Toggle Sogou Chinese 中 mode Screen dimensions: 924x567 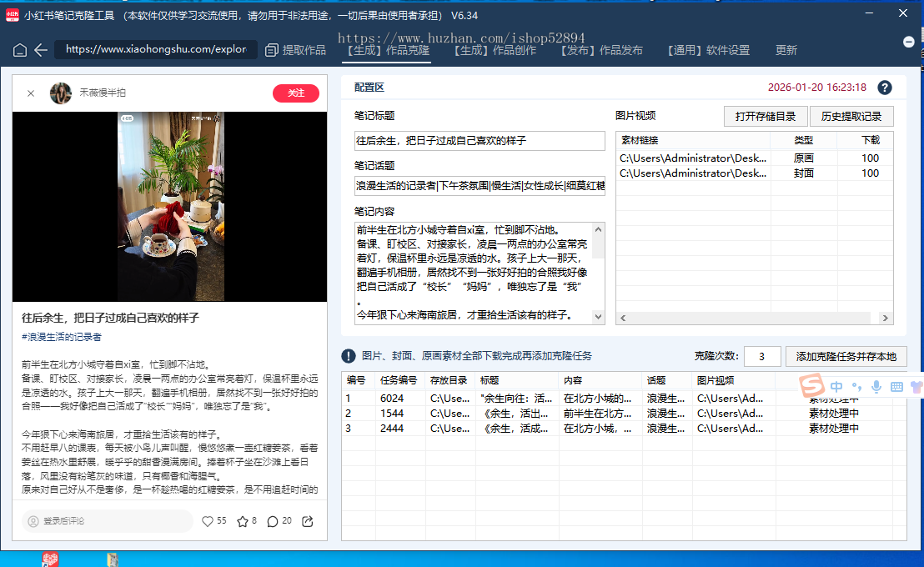836,387
